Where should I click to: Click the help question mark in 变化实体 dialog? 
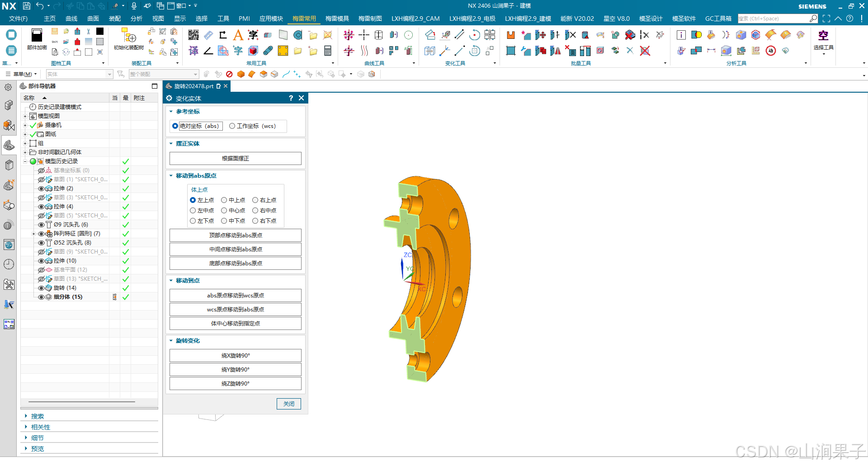coord(291,98)
